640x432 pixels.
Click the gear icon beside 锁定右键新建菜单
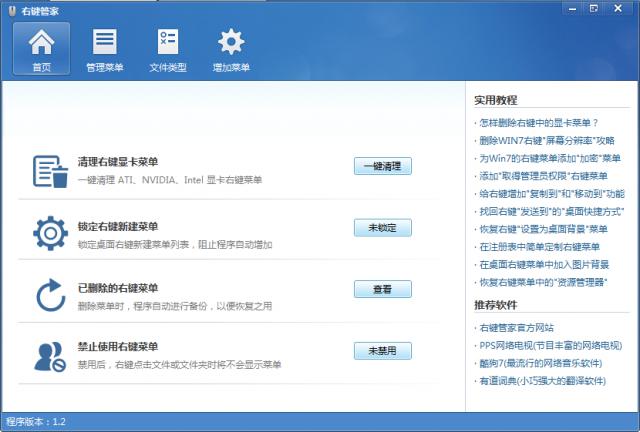pos(50,233)
